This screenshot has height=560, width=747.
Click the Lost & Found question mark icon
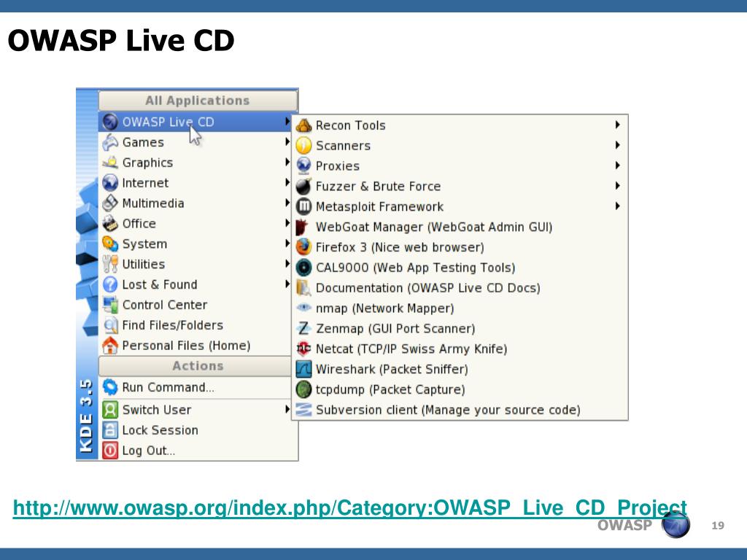pos(110,284)
